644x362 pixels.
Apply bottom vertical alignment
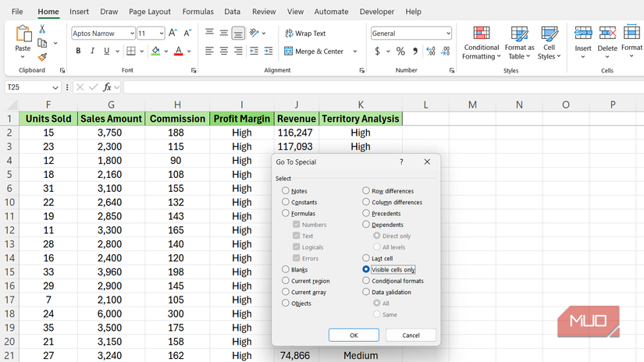(x=238, y=33)
